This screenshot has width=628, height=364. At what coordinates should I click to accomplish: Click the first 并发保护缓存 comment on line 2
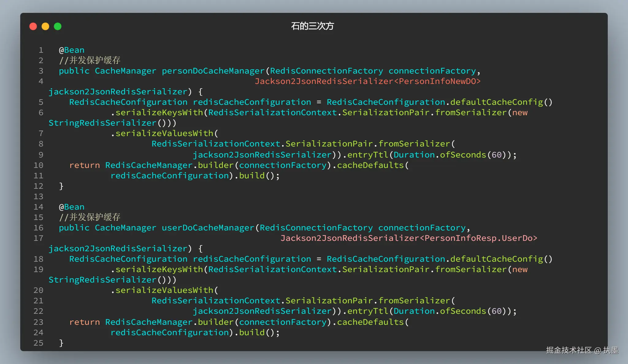[x=90, y=60]
